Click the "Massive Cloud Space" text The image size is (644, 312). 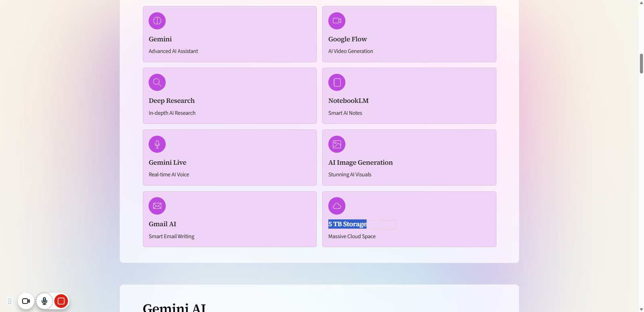tap(352, 236)
